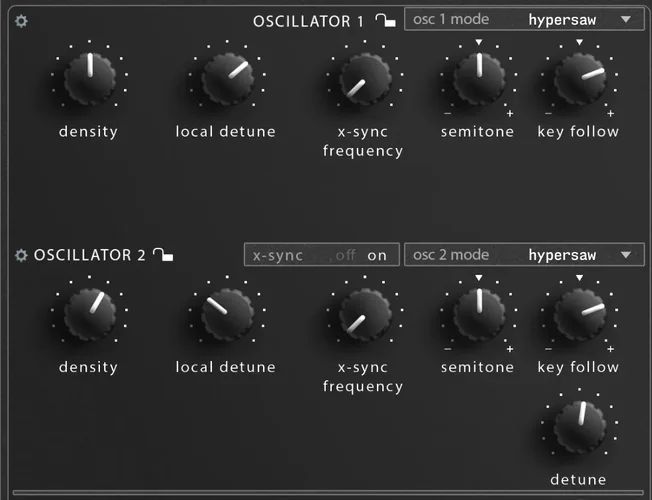The image size is (652, 500).
Task: Open Oscillator 1 settings gear
Action: pos(21,21)
